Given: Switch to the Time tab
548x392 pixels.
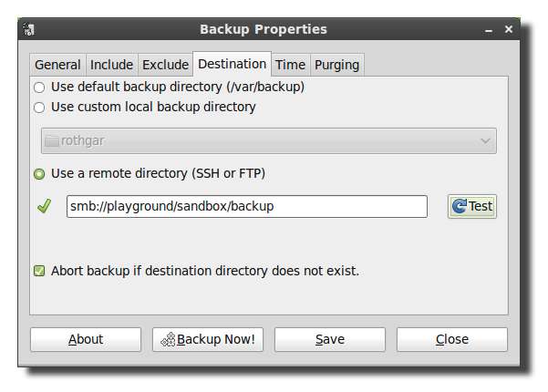Looking at the screenshot, I should 290,65.
